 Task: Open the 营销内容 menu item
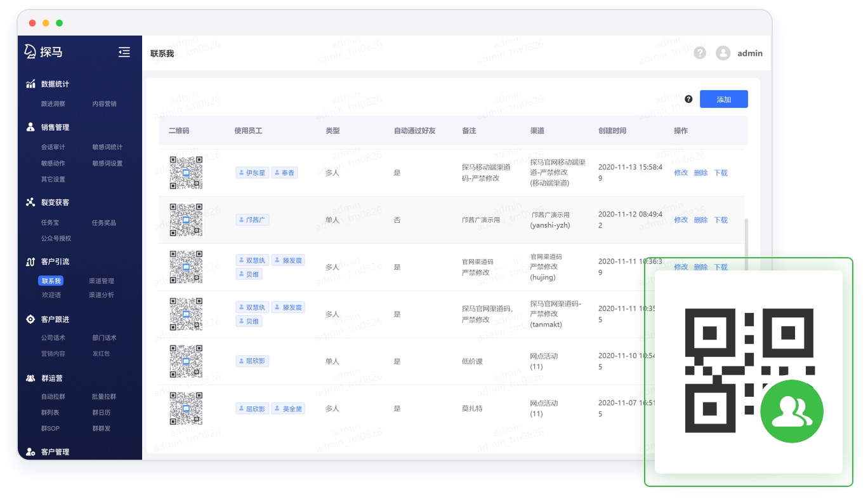(x=53, y=354)
